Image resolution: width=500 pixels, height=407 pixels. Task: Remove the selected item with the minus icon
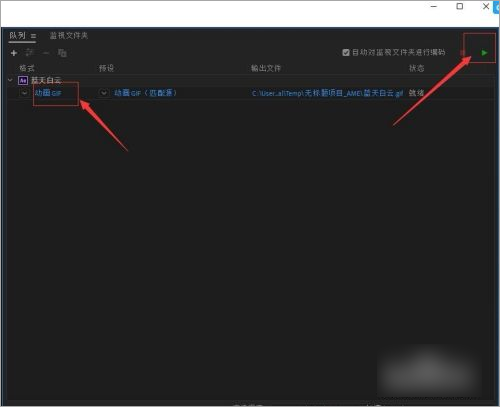pyautogui.click(x=46, y=53)
